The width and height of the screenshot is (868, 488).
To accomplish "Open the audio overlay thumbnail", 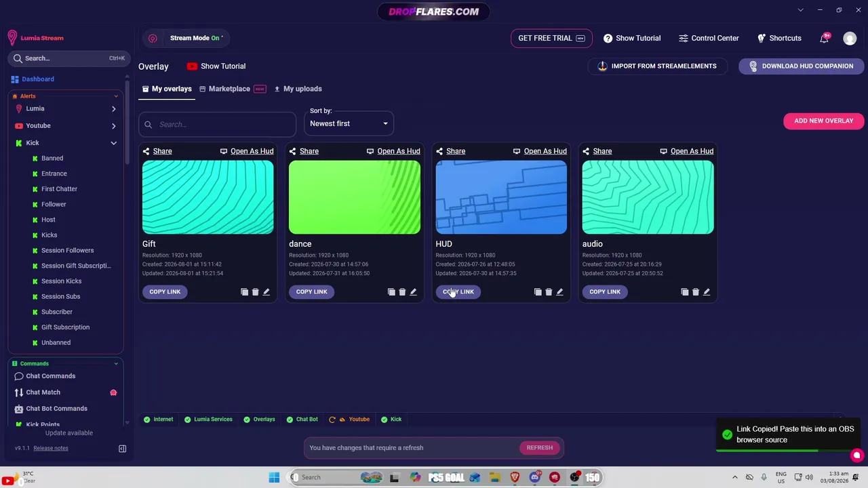I will click(648, 197).
